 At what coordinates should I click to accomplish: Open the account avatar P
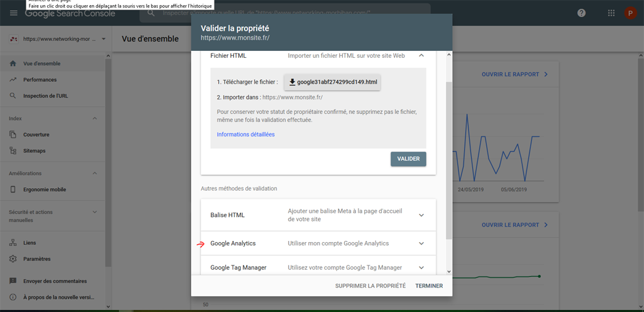[630, 13]
